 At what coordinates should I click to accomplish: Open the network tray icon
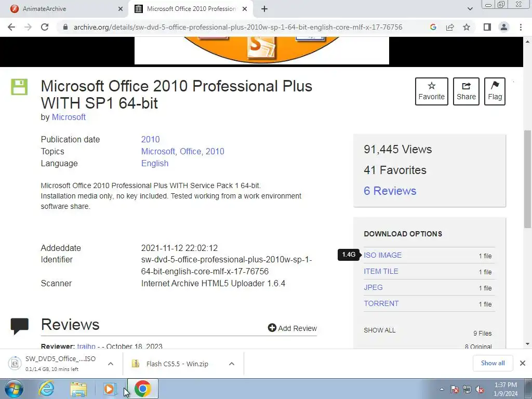point(467,390)
